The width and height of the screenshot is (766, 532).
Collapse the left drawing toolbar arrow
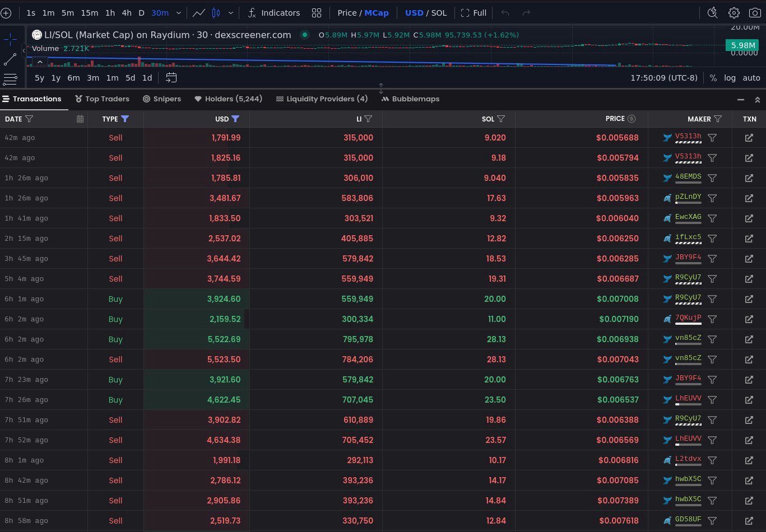tap(24, 50)
